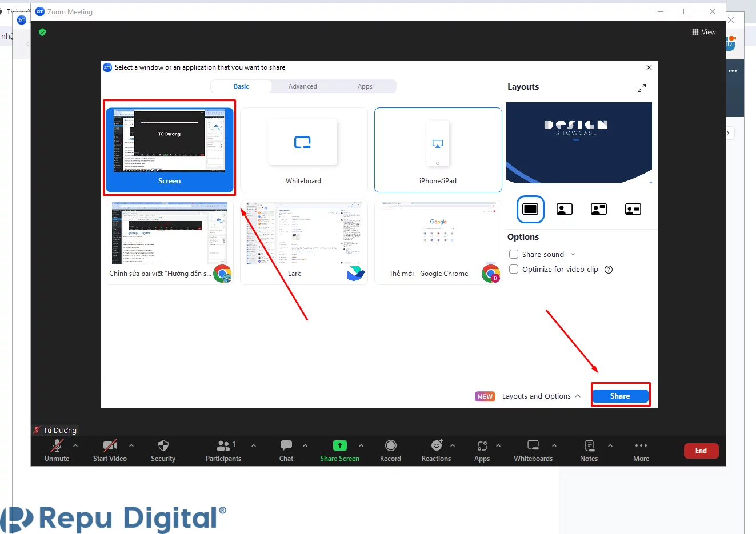Enable the Share sound checkbox
This screenshot has height=534, width=756.
pos(514,254)
